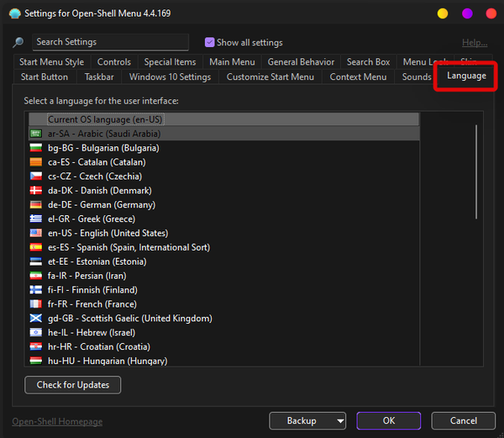The height and width of the screenshot is (438, 504).
Task: Open the Customize Start Menu tab
Action: pos(270,77)
